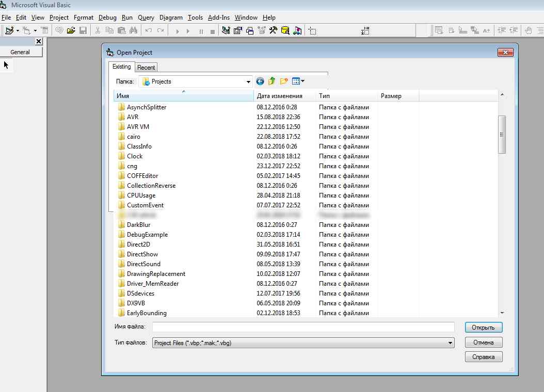Viewport: 544px width, 392px height.
Task: Click the General tab button in the toolbox
Action: [x=20, y=52]
